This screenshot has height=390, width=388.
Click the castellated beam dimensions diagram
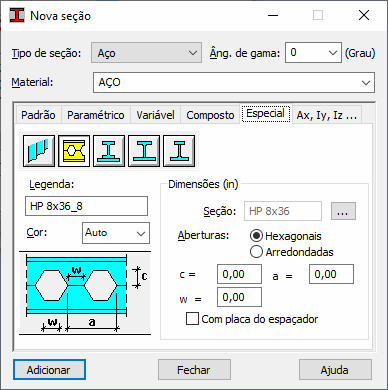point(85,293)
